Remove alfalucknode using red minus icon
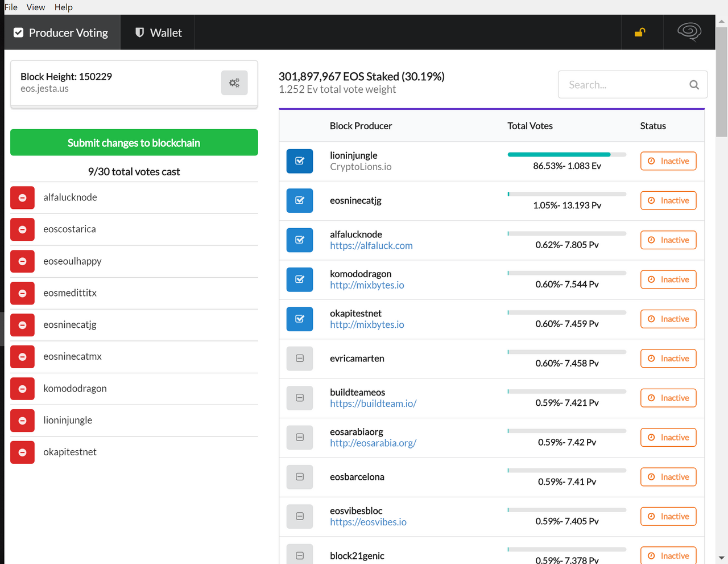 (x=23, y=198)
